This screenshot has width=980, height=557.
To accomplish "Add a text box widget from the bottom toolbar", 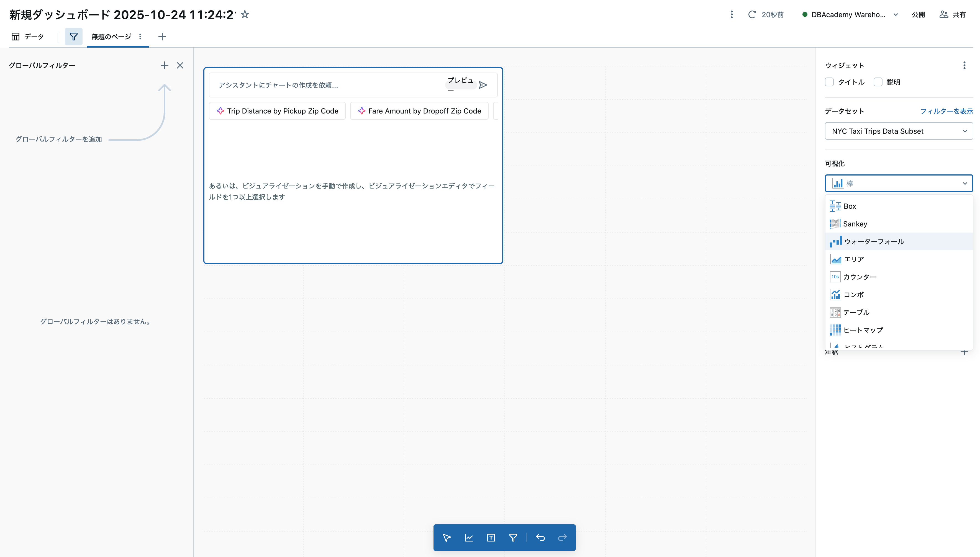I will (x=491, y=538).
